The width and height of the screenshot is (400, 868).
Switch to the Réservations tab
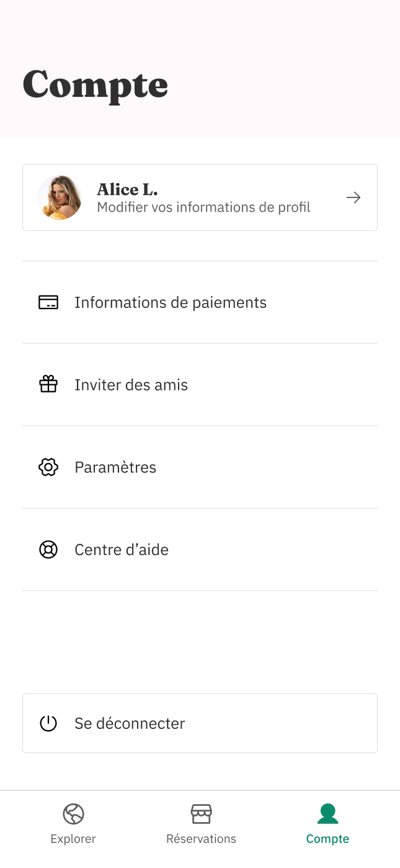click(201, 839)
